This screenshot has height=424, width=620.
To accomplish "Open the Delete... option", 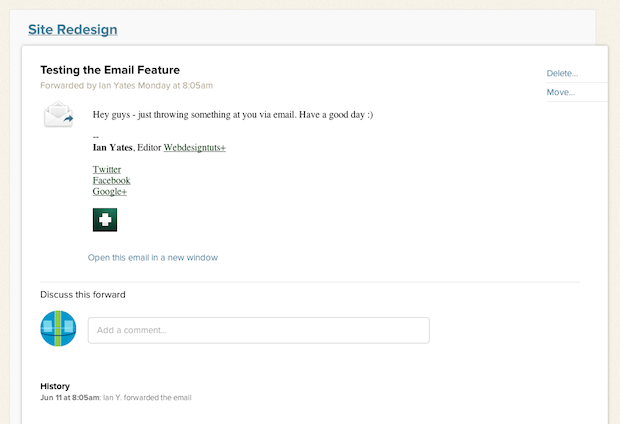I will (562, 73).
